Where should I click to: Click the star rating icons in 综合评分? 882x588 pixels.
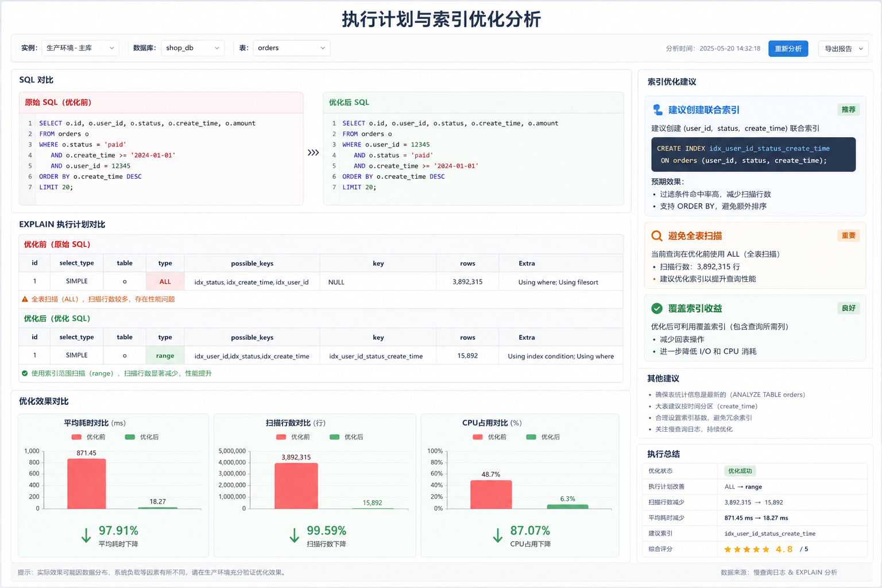(746, 550)
